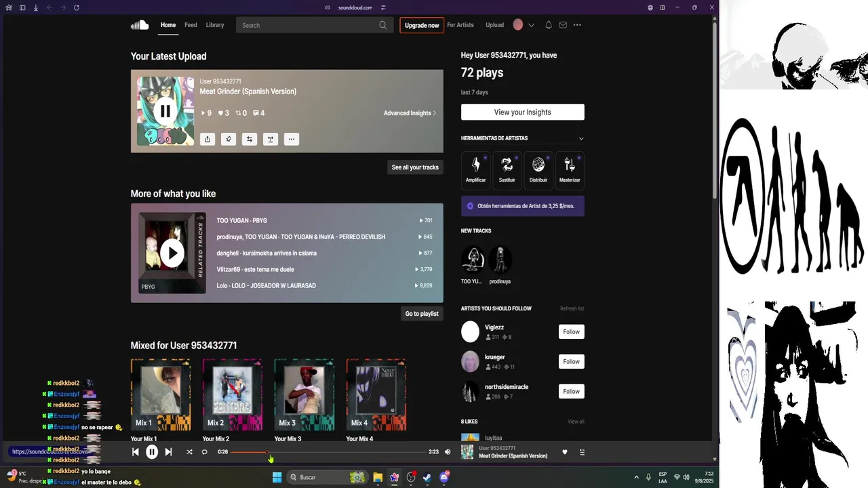Select Vlitzar69 este tema me duele

[255, 269]
